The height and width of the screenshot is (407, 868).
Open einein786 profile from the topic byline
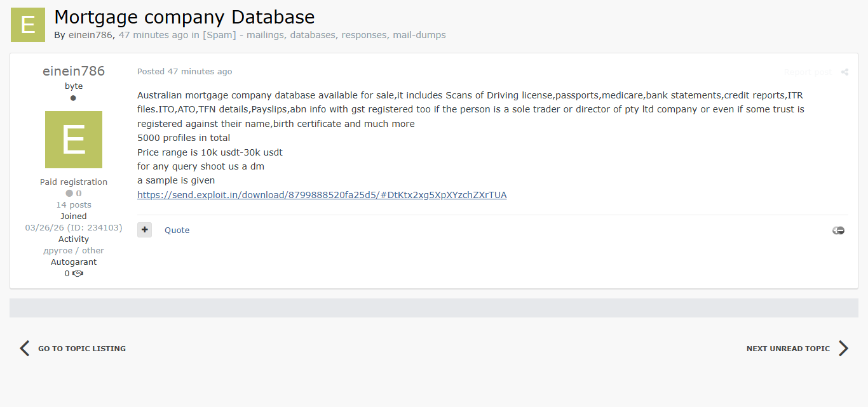tap(90, 35)
